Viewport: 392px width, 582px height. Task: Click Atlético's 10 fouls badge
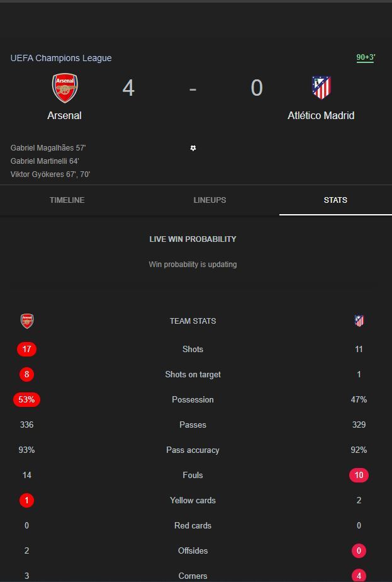[359, 475]
